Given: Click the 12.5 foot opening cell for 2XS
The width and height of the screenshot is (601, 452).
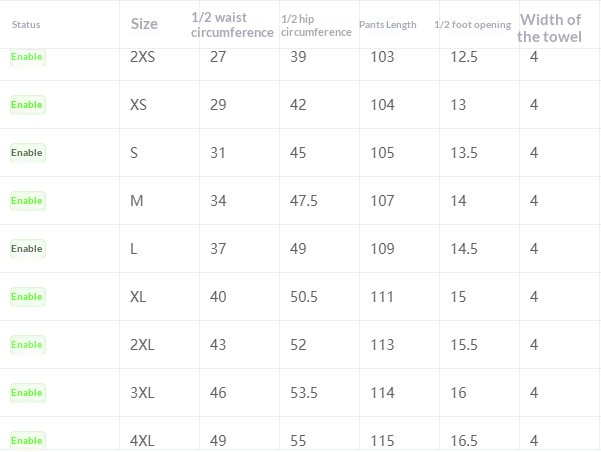Looking at the screenshot, I should (x=464, y=57).
